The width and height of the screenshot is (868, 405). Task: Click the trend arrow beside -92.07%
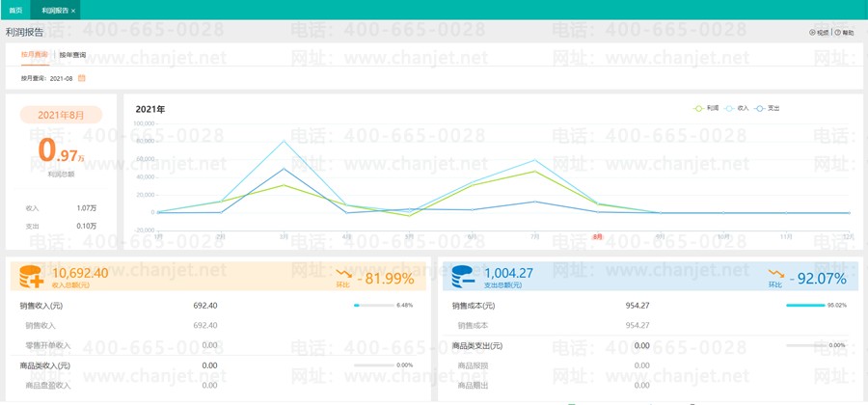click(x=775, y=275)
